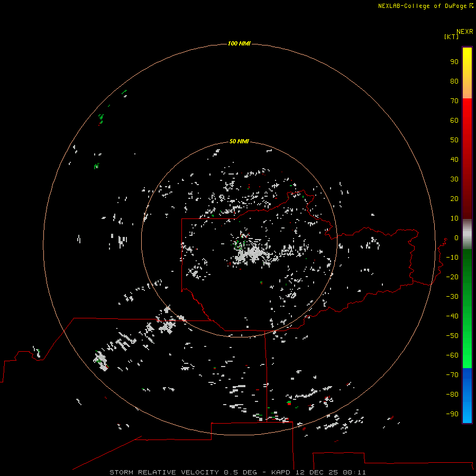Click the 12 DEC 25 date in caption
Image resolution: width=476 pixels, height=476 pixels.
(x=317, y=472)
